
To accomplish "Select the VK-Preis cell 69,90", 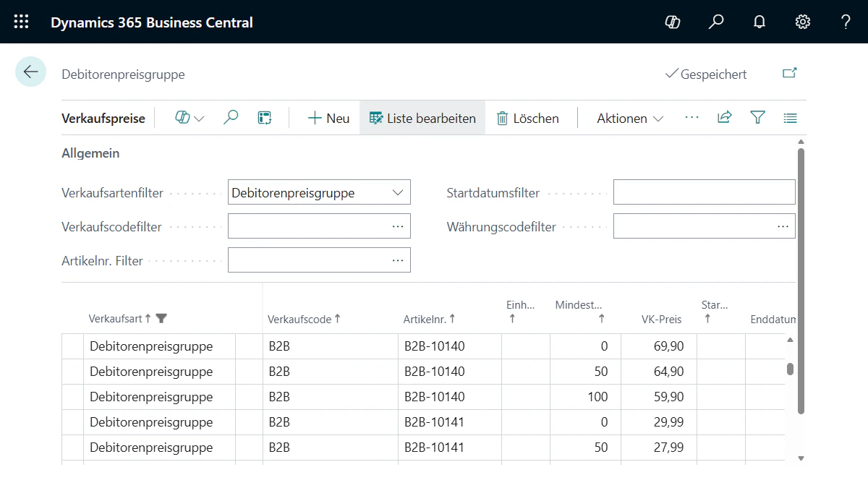I will click(x=659, y=346).
